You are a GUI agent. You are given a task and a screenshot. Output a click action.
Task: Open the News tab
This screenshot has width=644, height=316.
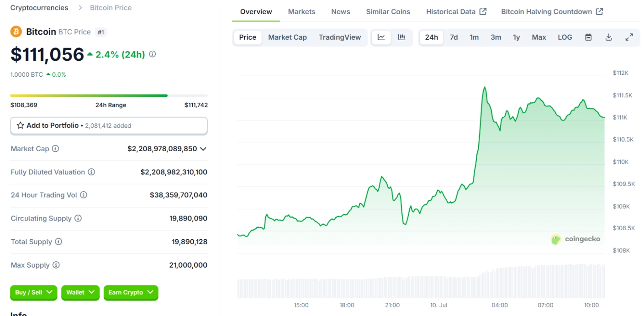pos(341,11)
